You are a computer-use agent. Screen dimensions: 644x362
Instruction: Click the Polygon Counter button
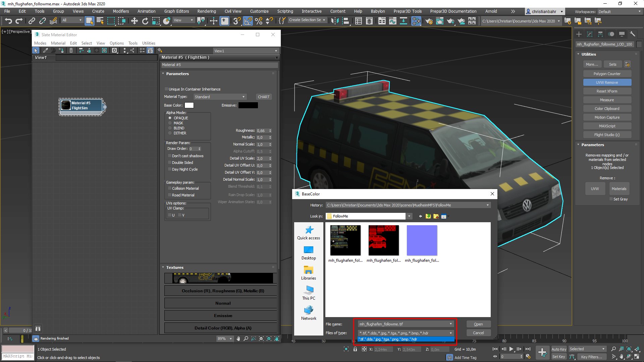[x=607, y=74]
